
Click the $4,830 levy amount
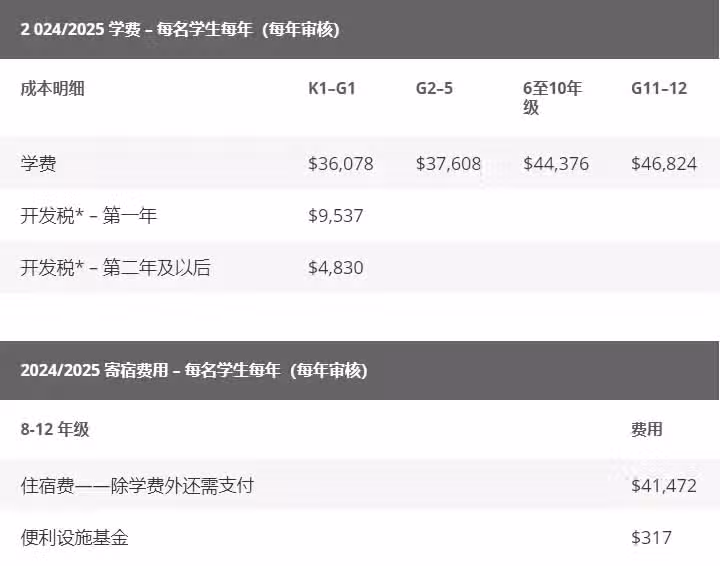coord(336,268)
